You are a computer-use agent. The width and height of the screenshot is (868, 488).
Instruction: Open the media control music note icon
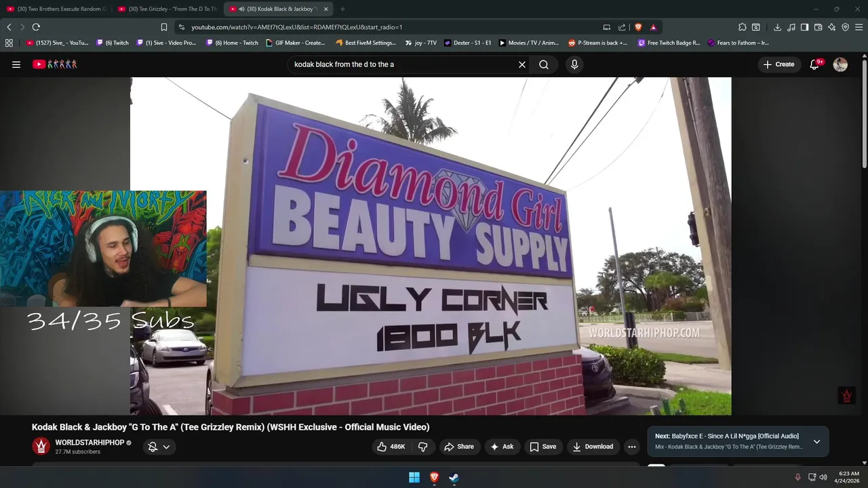pos(791,27)
